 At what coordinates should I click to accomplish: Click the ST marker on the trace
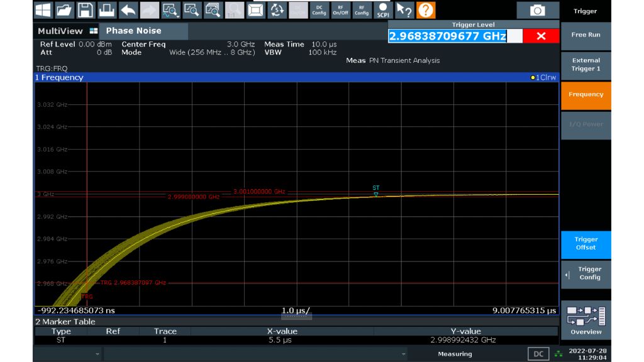click(x=376, y=194)
